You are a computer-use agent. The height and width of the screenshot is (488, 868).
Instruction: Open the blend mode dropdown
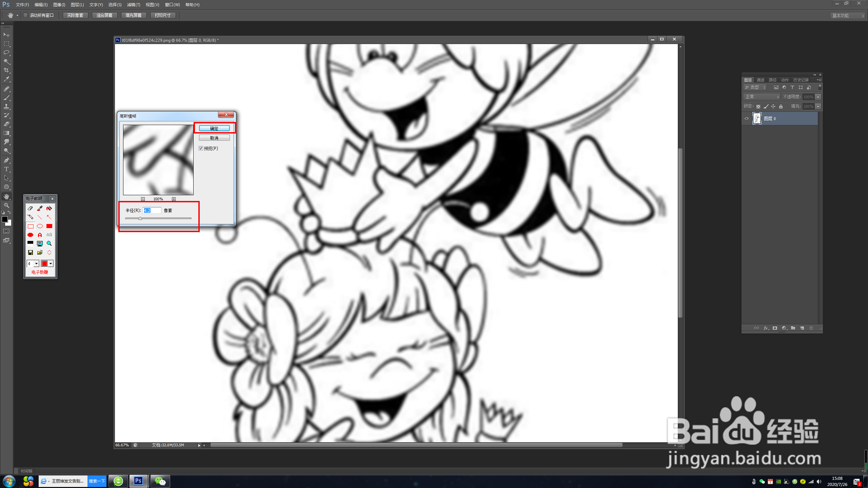pyautogui.click(x=762, y=97)
